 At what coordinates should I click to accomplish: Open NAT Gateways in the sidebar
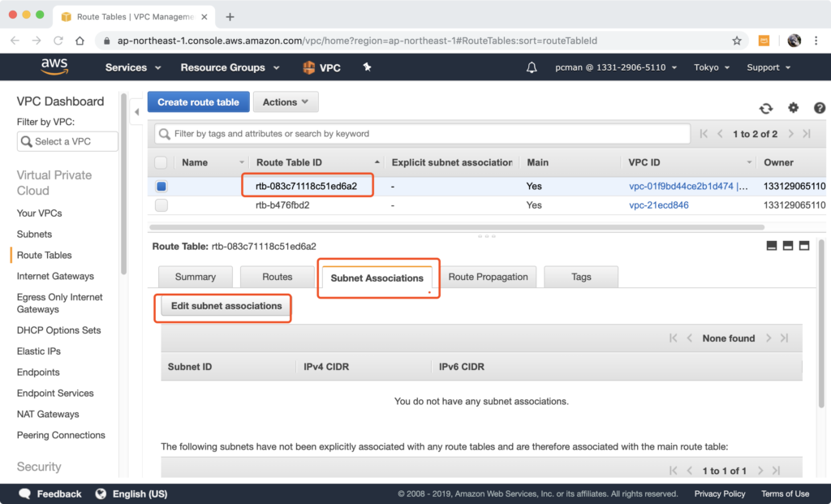coord(48,414)
